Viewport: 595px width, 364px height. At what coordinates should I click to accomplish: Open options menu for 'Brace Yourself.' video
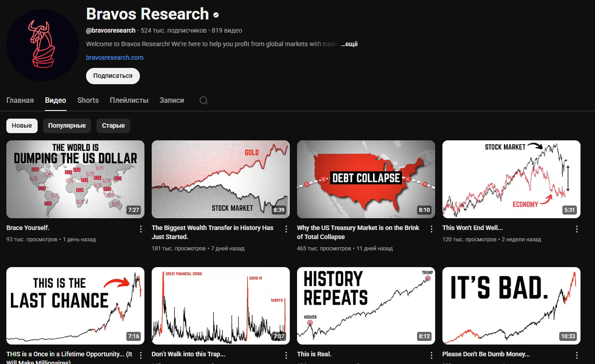coord(141,229)
